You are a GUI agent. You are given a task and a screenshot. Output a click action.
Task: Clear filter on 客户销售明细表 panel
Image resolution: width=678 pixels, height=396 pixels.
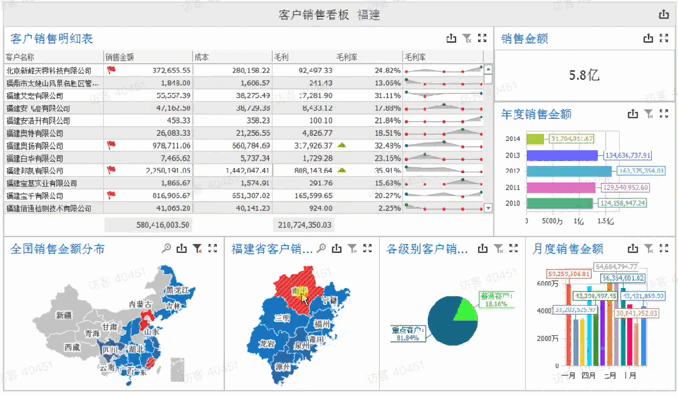click(467, 38)
